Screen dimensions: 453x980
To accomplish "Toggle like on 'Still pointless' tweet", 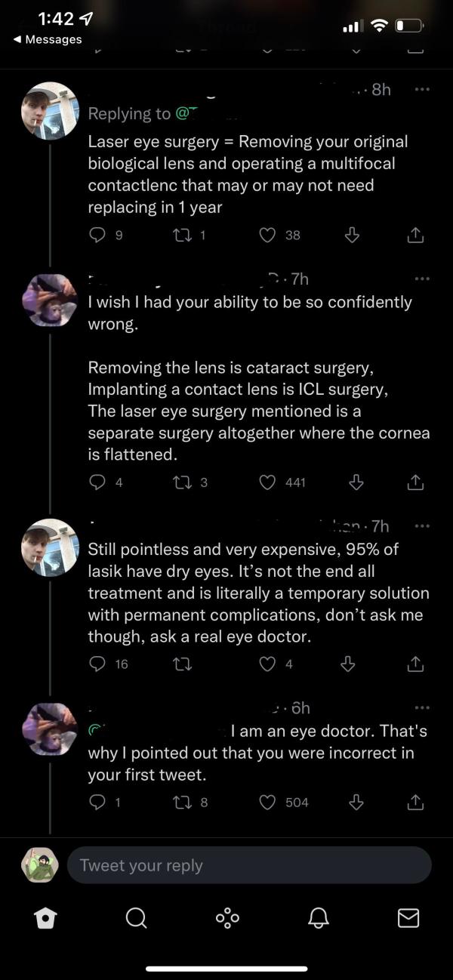I will [267, 664].
